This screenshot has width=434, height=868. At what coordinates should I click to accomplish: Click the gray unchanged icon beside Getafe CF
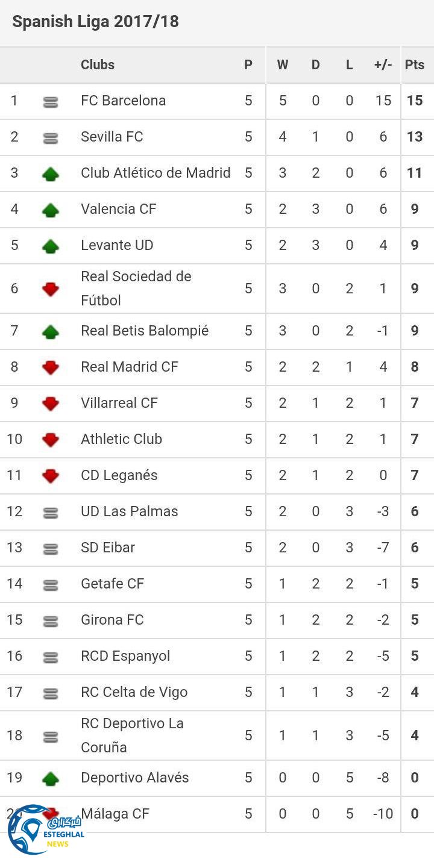[x=51, y=585]
